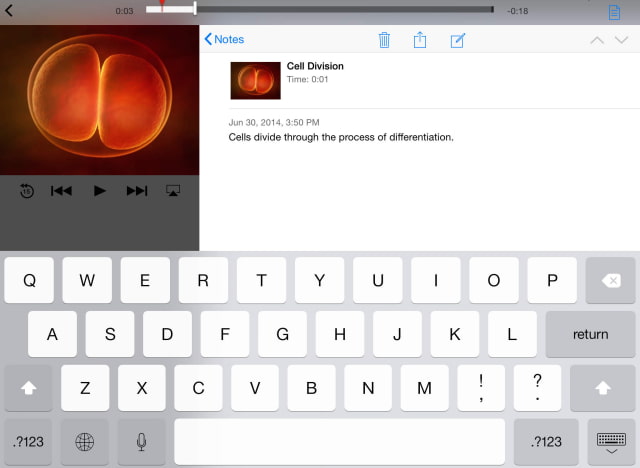Screen dimensions: 640x468
Task: Tap the E key
Action: [x=145, y=280]
